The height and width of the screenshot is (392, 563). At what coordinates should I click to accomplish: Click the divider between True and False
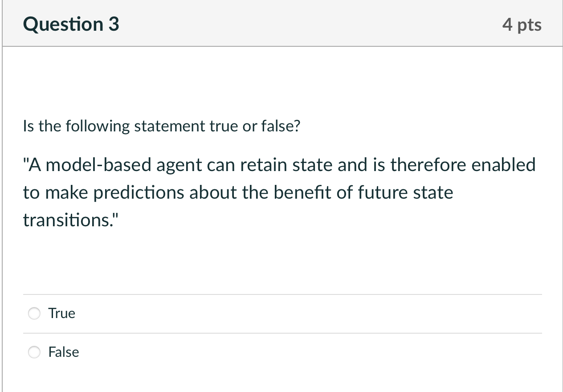(x=281, y=332)
